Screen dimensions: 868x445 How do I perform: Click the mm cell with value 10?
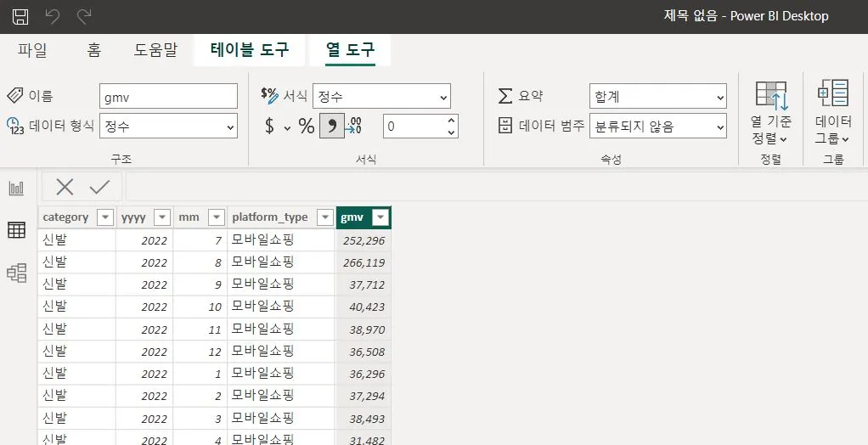(x=200, y=307)
